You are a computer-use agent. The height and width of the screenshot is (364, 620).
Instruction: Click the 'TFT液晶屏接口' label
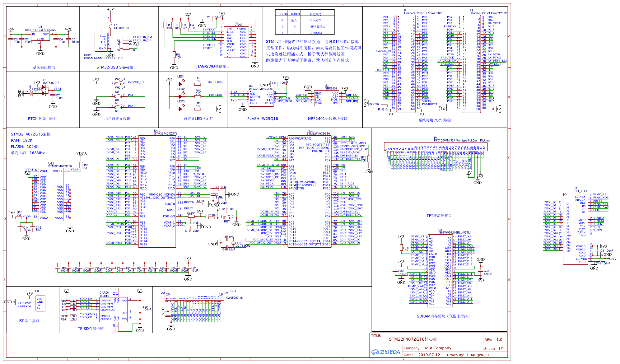pos(439,216)
